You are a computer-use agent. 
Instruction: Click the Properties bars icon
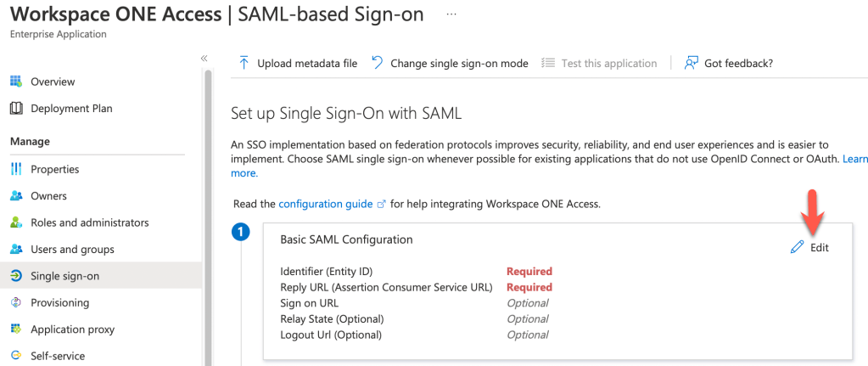tap(15, 169)
